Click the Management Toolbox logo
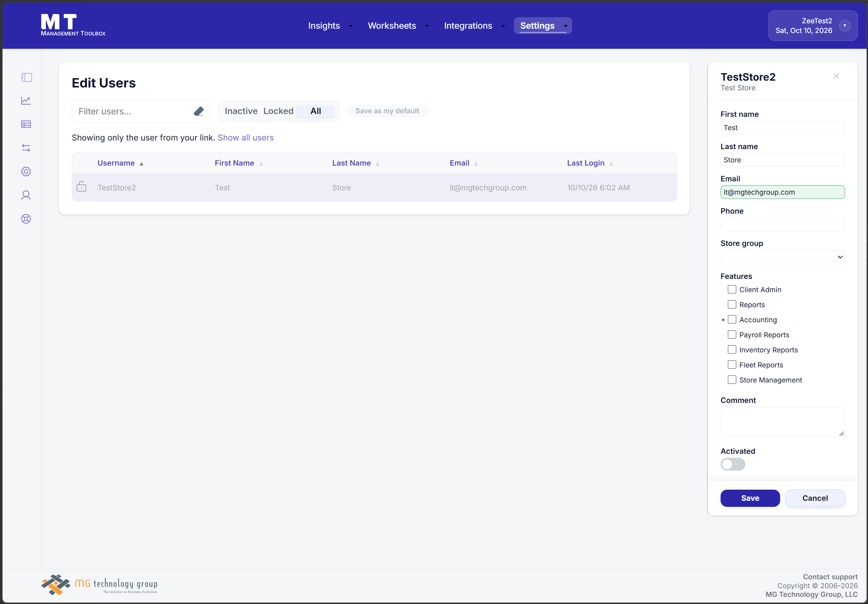 coord(73,25)
